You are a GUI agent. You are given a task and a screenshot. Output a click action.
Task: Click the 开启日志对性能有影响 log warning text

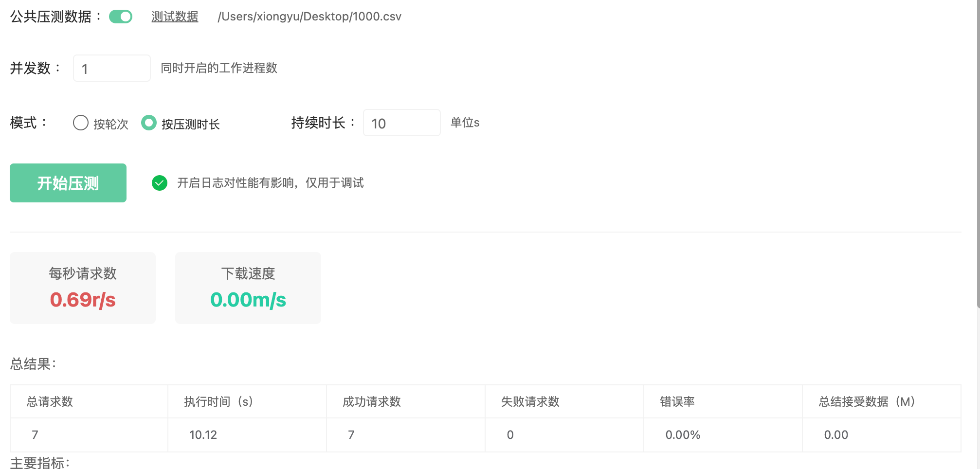click(271, 183)
